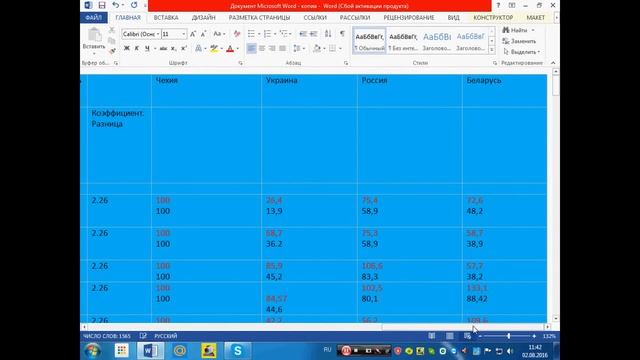Screen dimensions: 640x360
Task: Switch to Read Mode view in the status bar
Action: point(431,336)
